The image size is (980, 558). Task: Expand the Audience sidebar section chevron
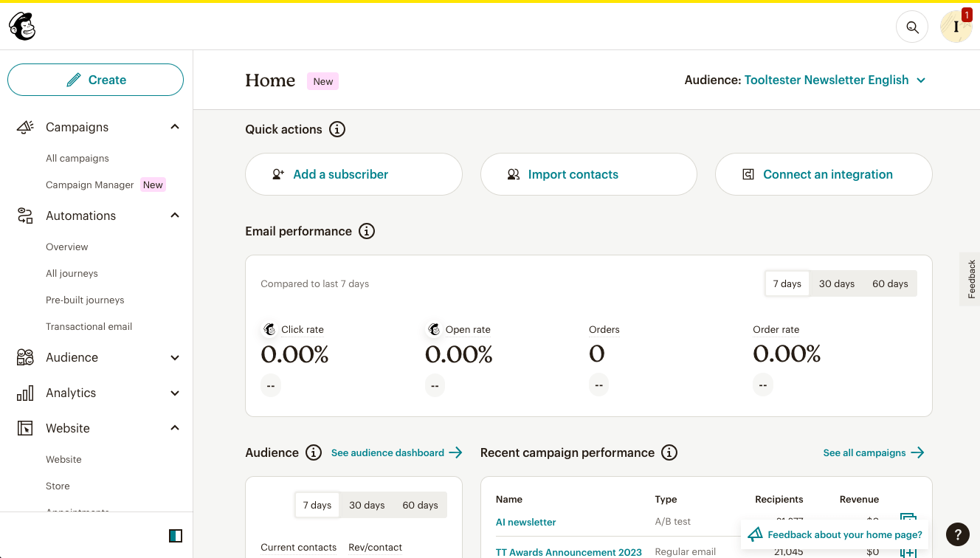tap(175, 357)
